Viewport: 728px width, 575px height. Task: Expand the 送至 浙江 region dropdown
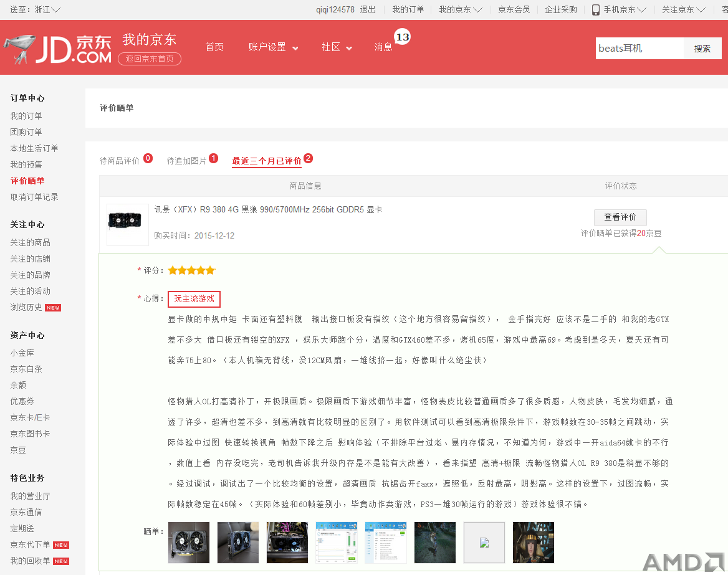[36, 10]
